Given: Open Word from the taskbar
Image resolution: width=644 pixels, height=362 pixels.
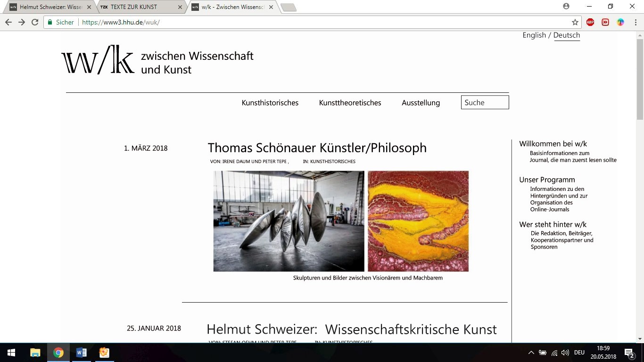Looking at the screenshot, I should (x=81, y=353).
